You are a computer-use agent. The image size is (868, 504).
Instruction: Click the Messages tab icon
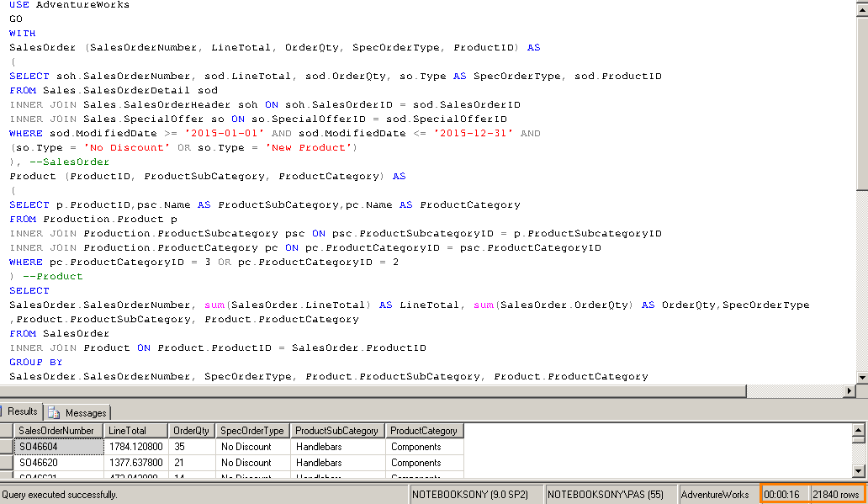(54, 412)
